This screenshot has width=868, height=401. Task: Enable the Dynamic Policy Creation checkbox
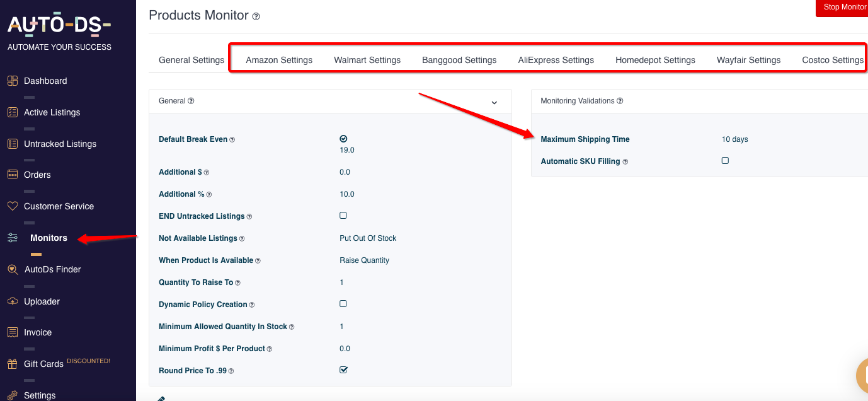[343, 304]
